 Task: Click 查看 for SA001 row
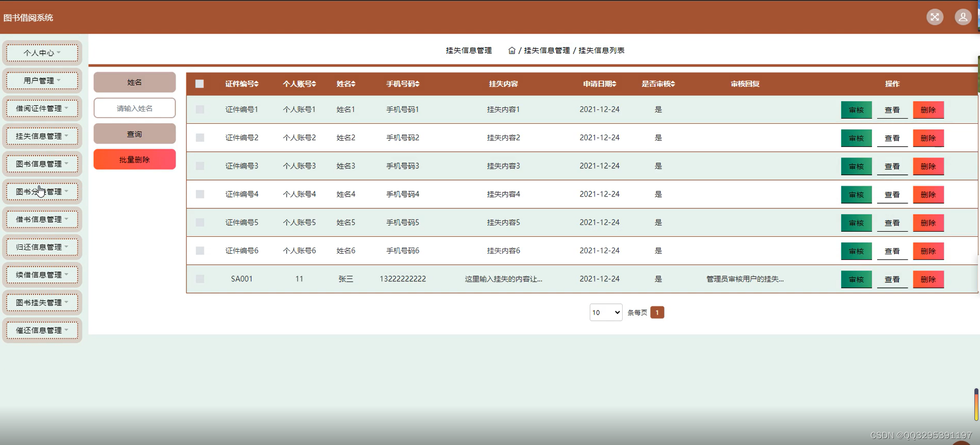[x=892, y=279]
